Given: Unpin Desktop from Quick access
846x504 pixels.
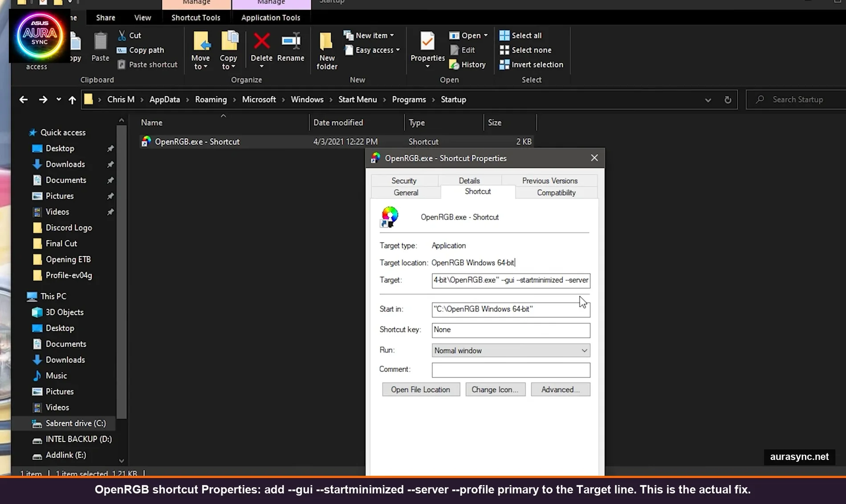Looking at the screenshot, I should [110, 148].
